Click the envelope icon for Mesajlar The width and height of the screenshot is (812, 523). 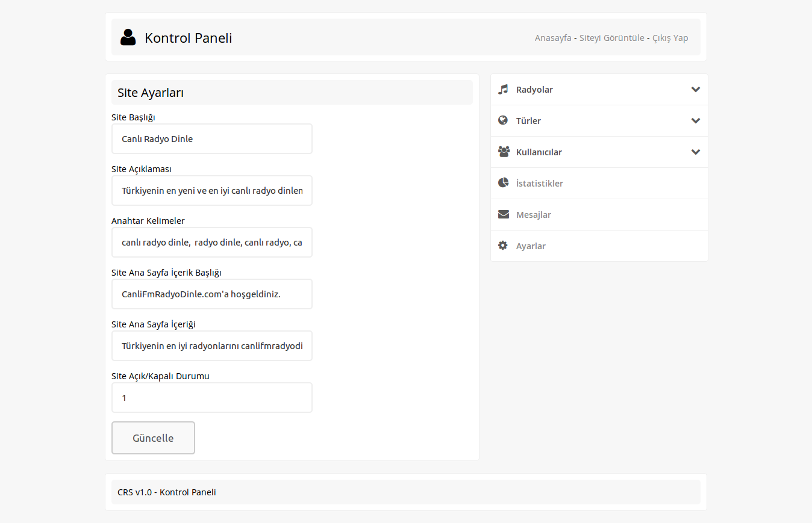(x=503, y=214)
